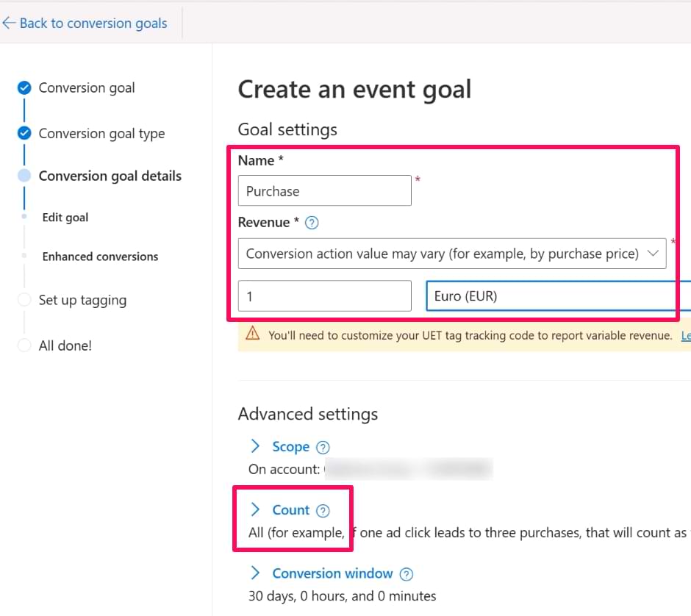Image resolution: width=691 pixels, height=616 pixels.
Task: Open the Euro (EUR) currency selector
Action: click(557, 296)
